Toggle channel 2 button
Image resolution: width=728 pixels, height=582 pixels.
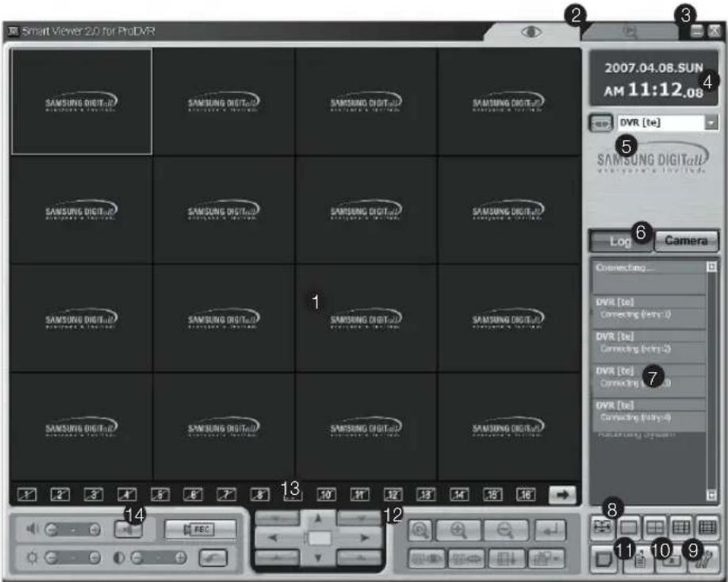tap(60, 495)
